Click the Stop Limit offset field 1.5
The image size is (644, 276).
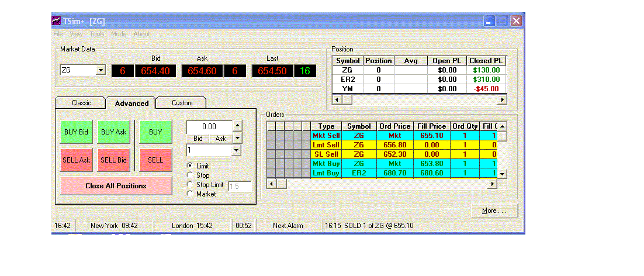pos(240,187)
